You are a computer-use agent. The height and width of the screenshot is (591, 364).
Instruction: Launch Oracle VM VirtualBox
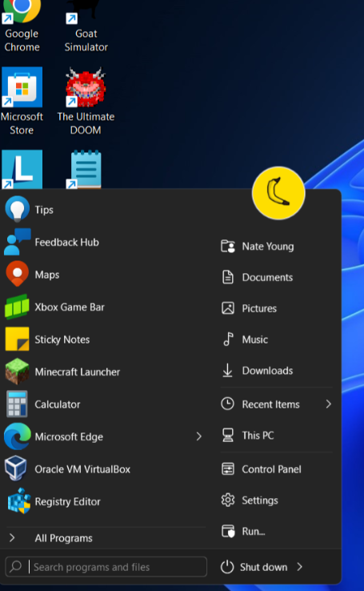pyautogui.click(x=103, y=469)
